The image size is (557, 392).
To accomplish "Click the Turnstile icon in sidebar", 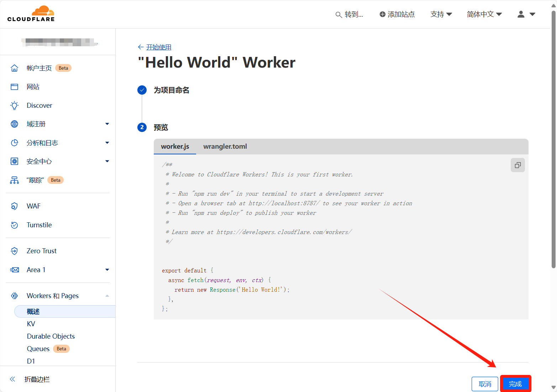I will [x=14, y=225].
